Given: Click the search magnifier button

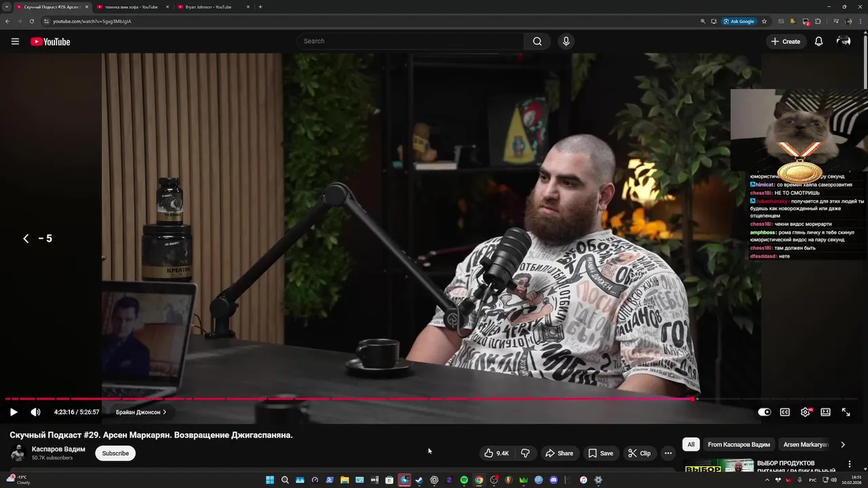Looking at the screenshot, I should pos(537,41).
